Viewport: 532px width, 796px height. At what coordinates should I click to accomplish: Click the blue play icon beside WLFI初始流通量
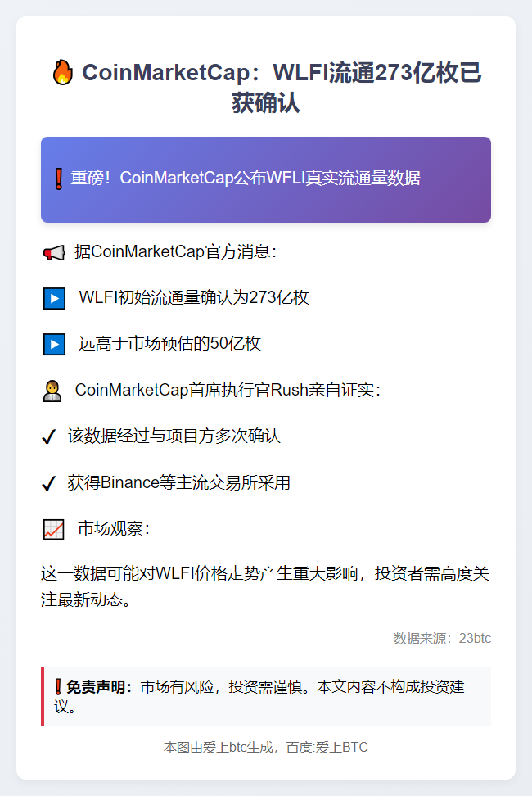coord(54,298)
